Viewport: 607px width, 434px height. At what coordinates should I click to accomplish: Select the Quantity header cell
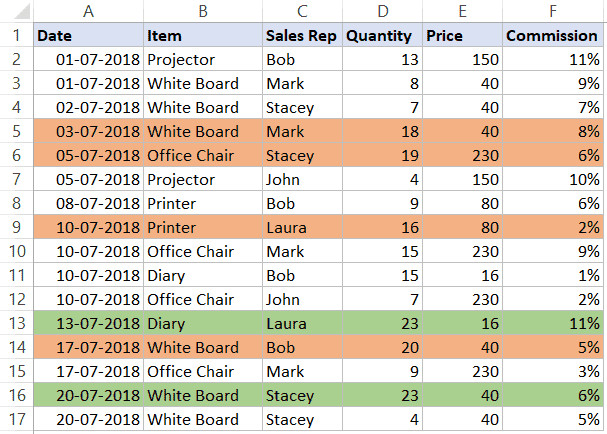tap(381, 35)
